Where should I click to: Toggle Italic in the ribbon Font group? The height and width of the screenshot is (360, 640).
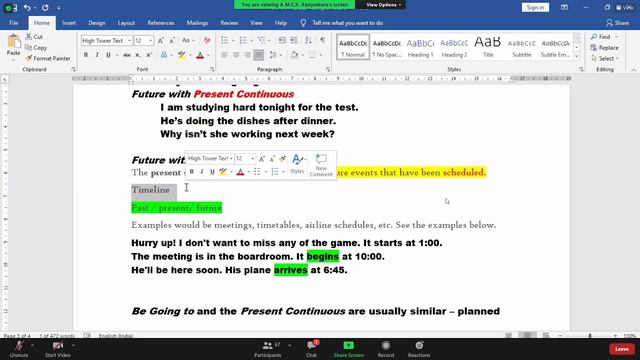coord(97,55)
